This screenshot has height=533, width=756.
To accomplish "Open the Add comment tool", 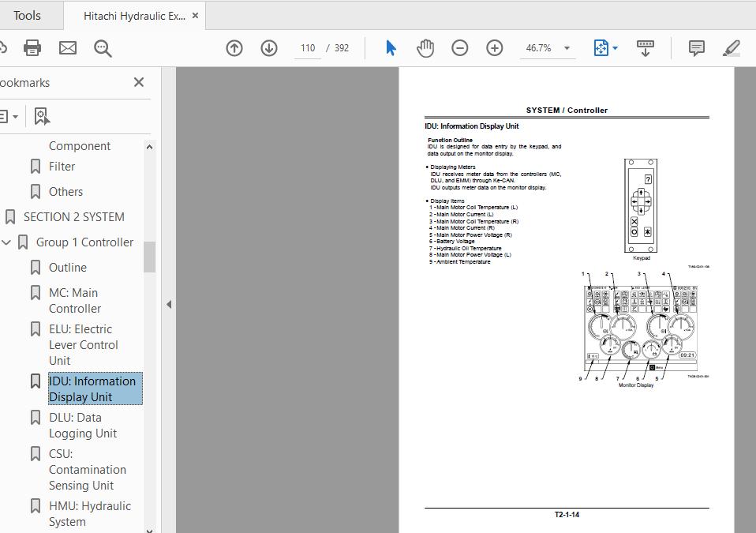I will [x=695, y=48].
